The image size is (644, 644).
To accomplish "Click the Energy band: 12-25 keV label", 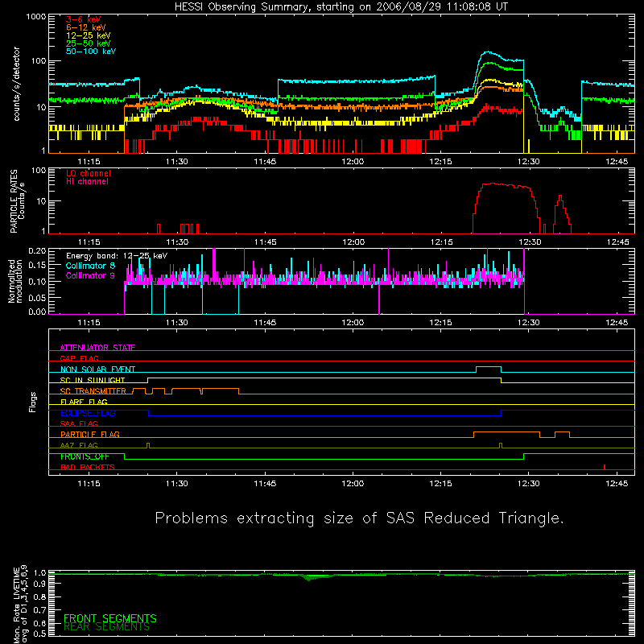I will click(x=116, y=256).
